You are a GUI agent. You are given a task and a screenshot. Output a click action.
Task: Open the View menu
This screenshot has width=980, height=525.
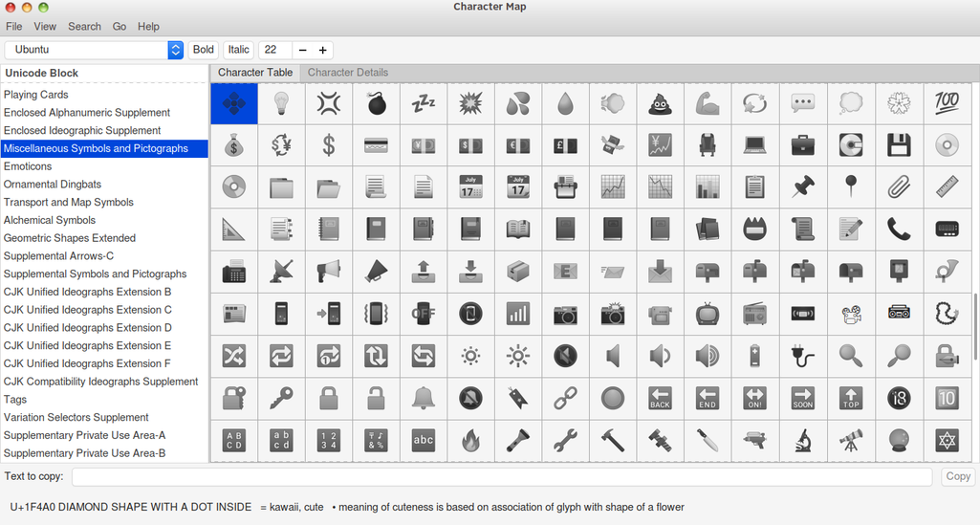45,26
